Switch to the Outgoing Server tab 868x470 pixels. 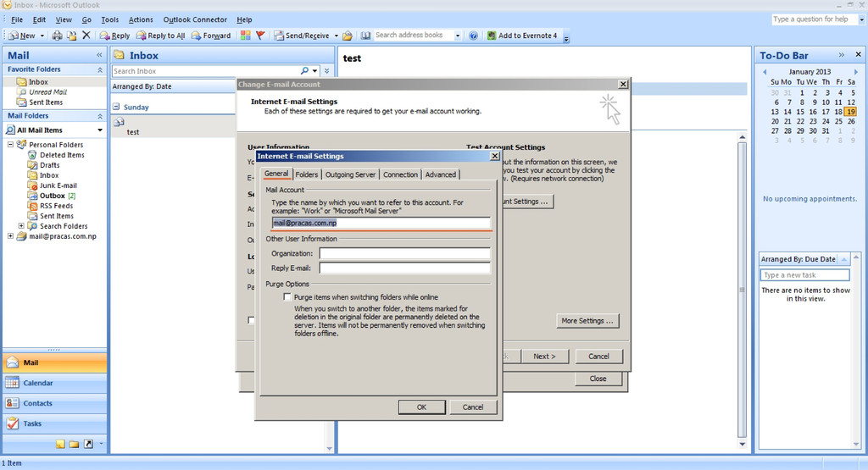pos(350,174)
